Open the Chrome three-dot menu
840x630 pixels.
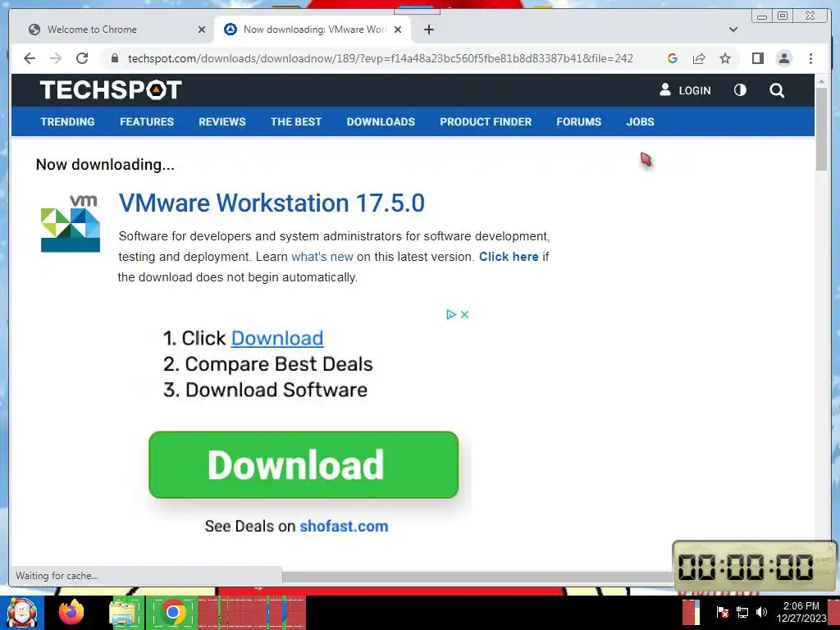(x=810, y=58)
